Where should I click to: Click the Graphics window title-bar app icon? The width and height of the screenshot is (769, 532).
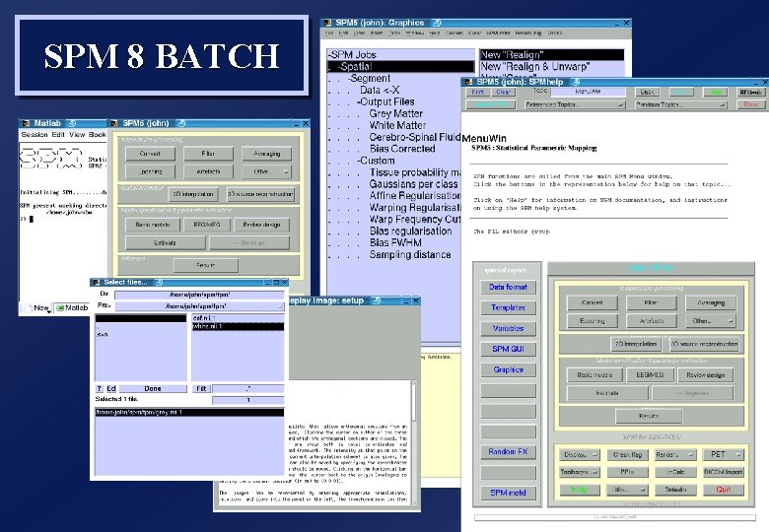[x=327, y=23]
